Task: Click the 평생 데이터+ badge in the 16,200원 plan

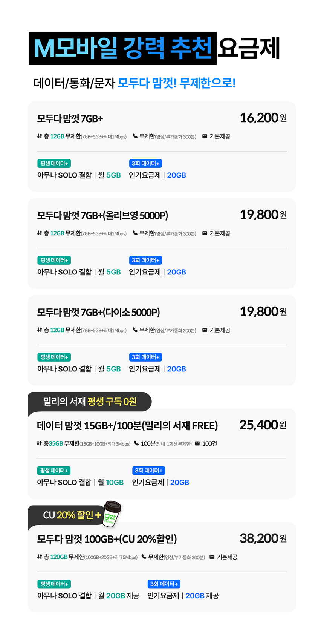Action: coord(54,163)
